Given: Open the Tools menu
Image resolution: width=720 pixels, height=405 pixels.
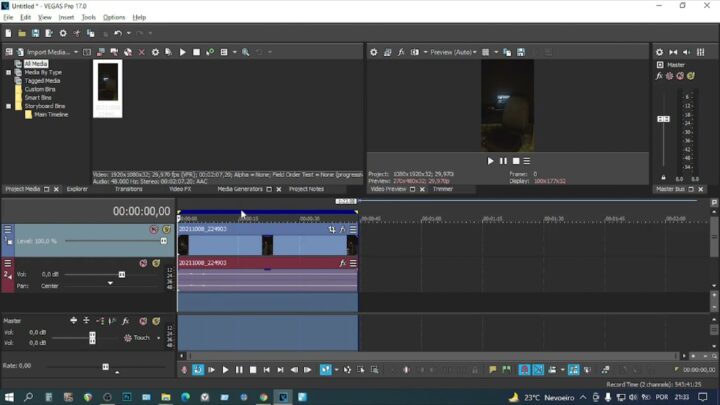Looking at the screenshot, I should tap(88, 17).
